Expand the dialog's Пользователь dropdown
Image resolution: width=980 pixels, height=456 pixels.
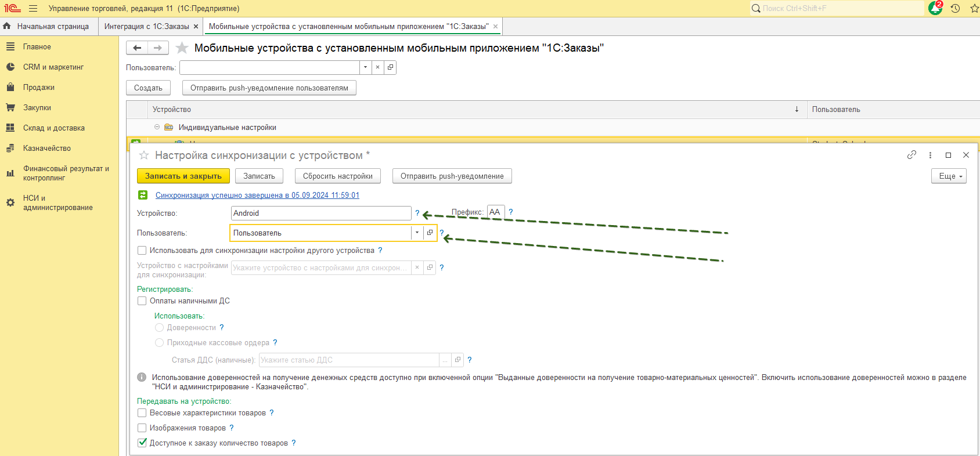417,233
